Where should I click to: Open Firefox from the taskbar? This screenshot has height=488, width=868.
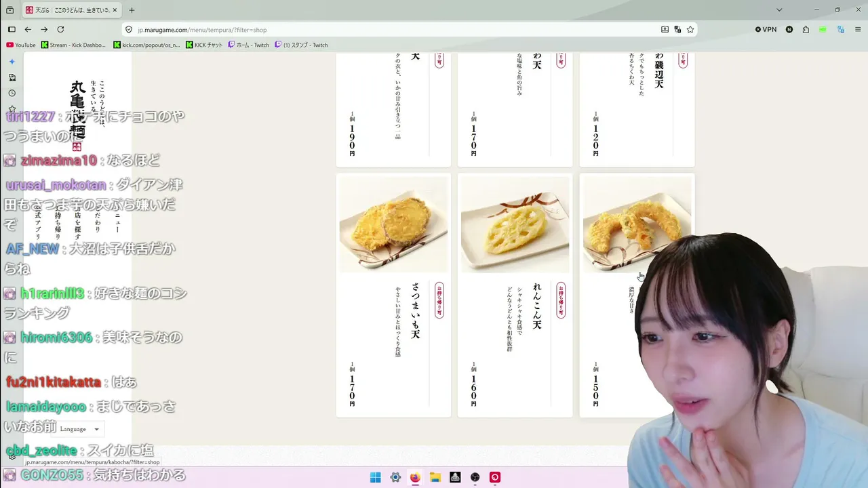pos(415,477)
